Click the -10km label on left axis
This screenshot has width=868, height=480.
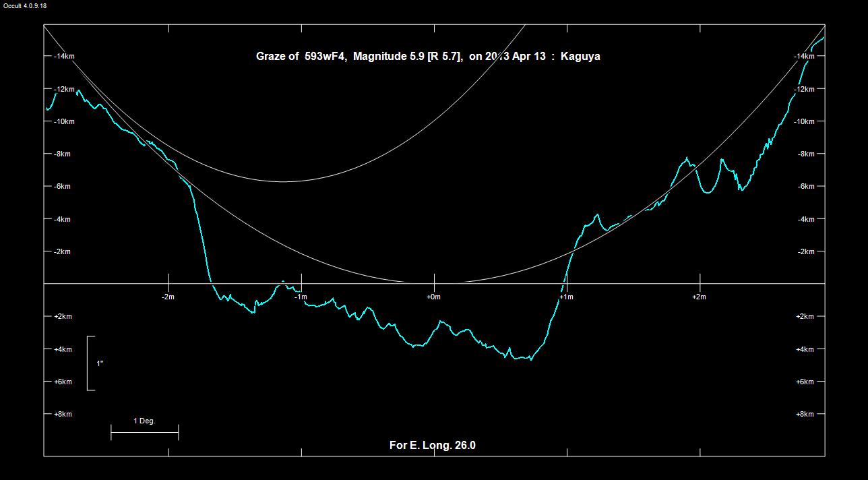tap(64, 122)
